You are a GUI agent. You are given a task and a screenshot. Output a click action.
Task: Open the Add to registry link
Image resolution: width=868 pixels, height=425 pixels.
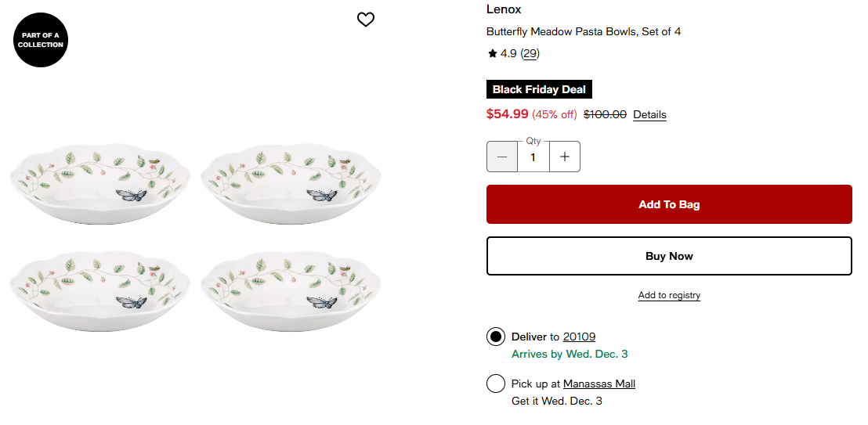pos(669,295)
